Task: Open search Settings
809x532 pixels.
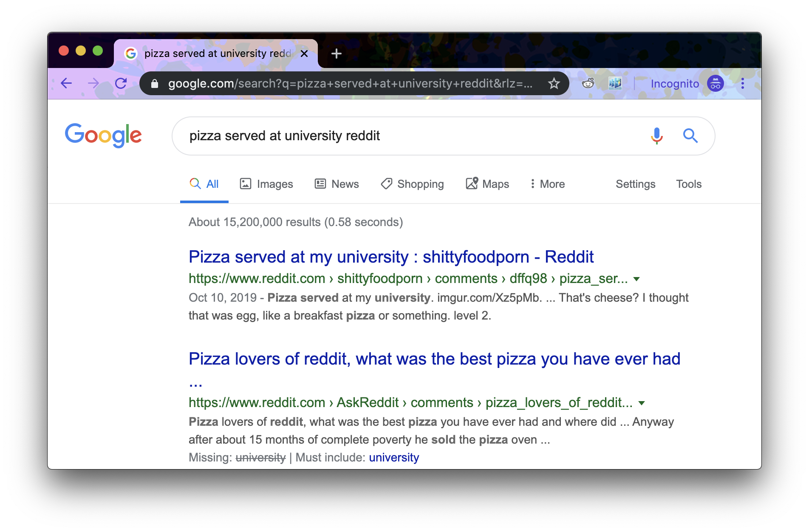Action: coord(636,184)
